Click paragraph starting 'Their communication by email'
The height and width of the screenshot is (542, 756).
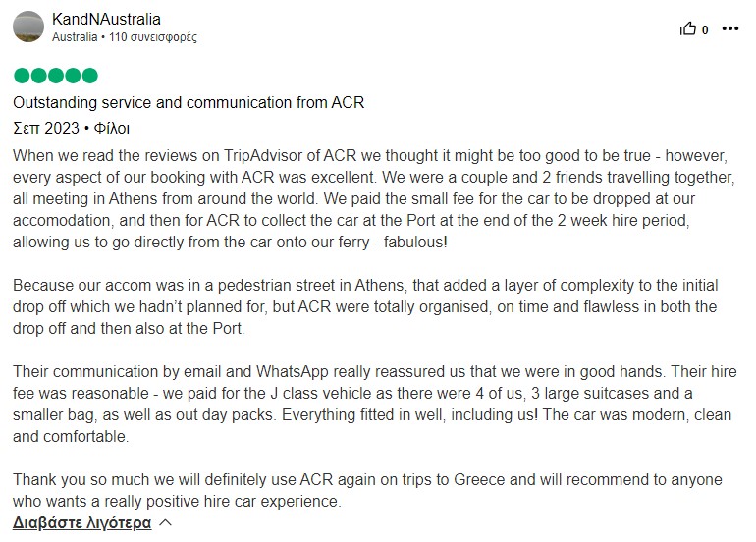[x=375, y=405]
